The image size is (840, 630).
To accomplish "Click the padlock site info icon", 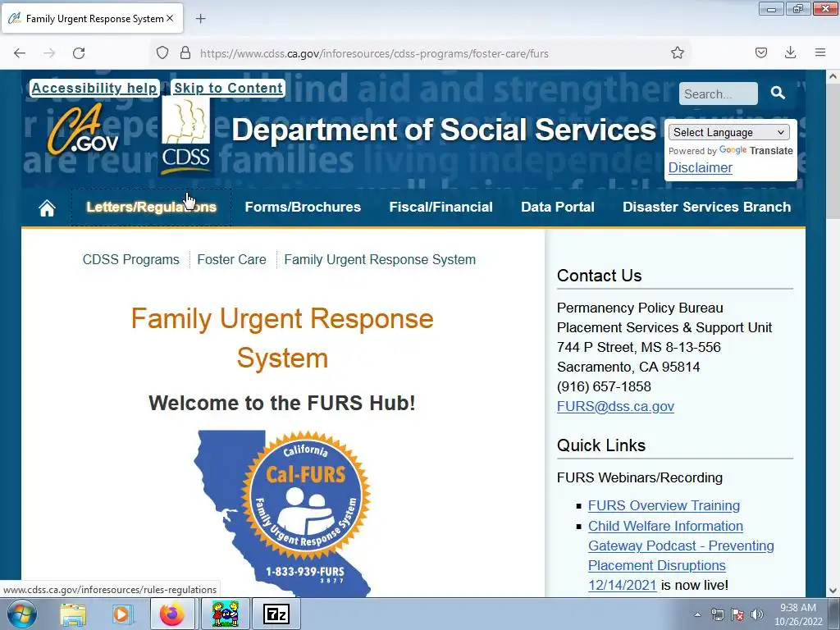I will click(x=185, y=52).
